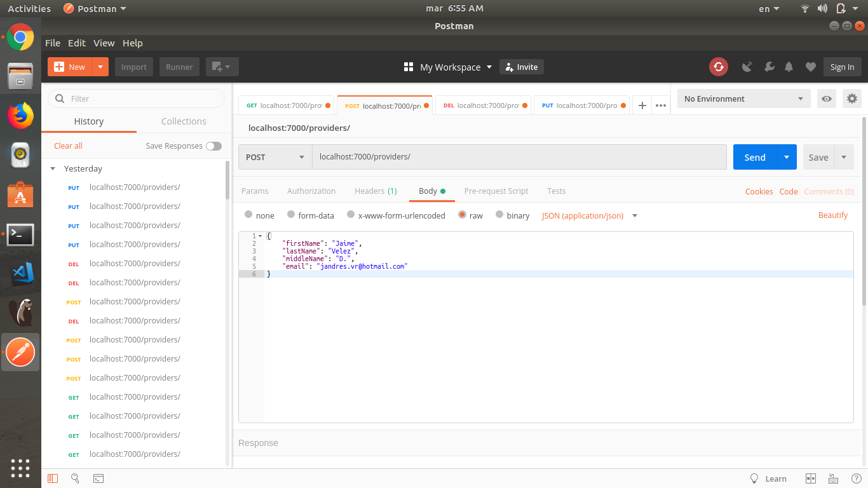
Task: Open the Pre-request Script tab
Action: [x=496, y=191]
